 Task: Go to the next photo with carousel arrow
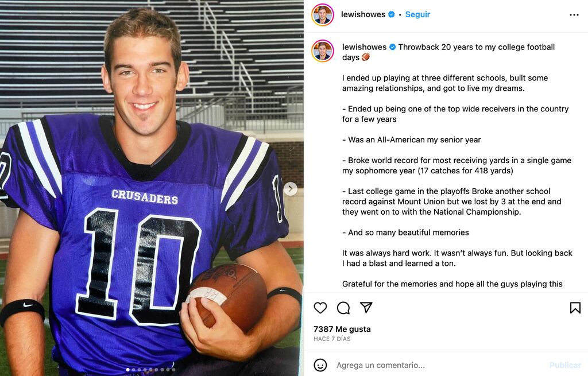point(291,188)
